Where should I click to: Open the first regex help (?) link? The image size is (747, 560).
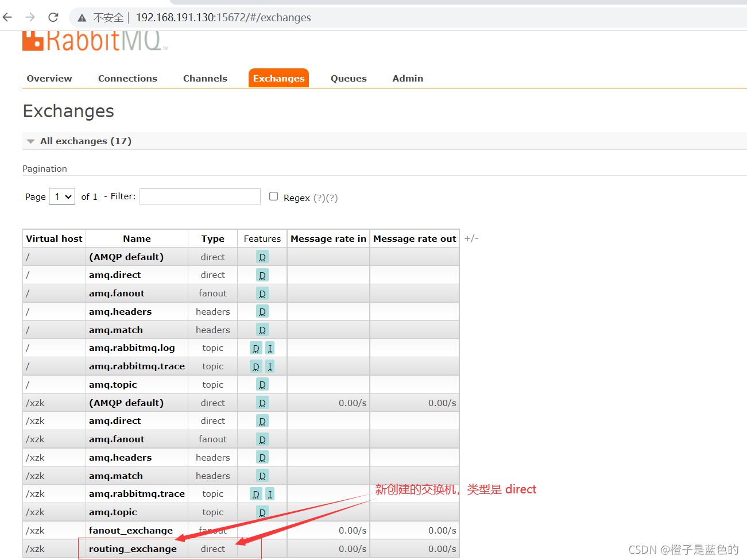(319, 198)
